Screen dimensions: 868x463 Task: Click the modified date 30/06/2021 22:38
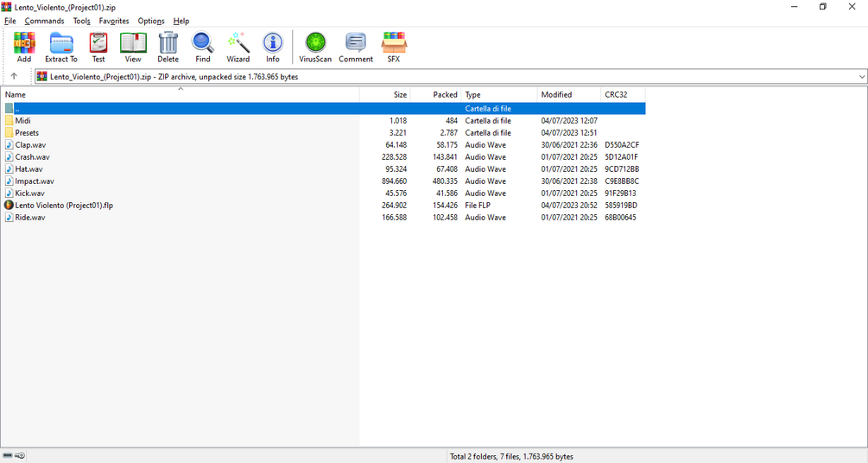point(569,181)
